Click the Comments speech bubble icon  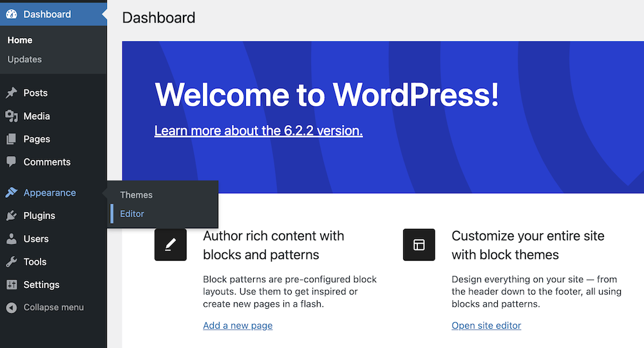12,162
